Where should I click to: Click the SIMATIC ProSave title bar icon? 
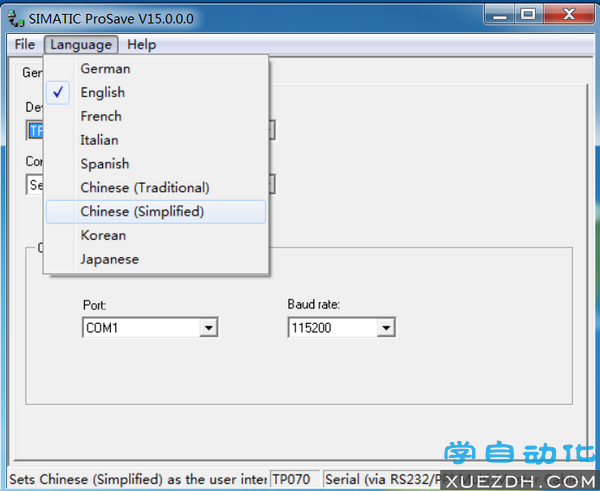pos(16,19)
